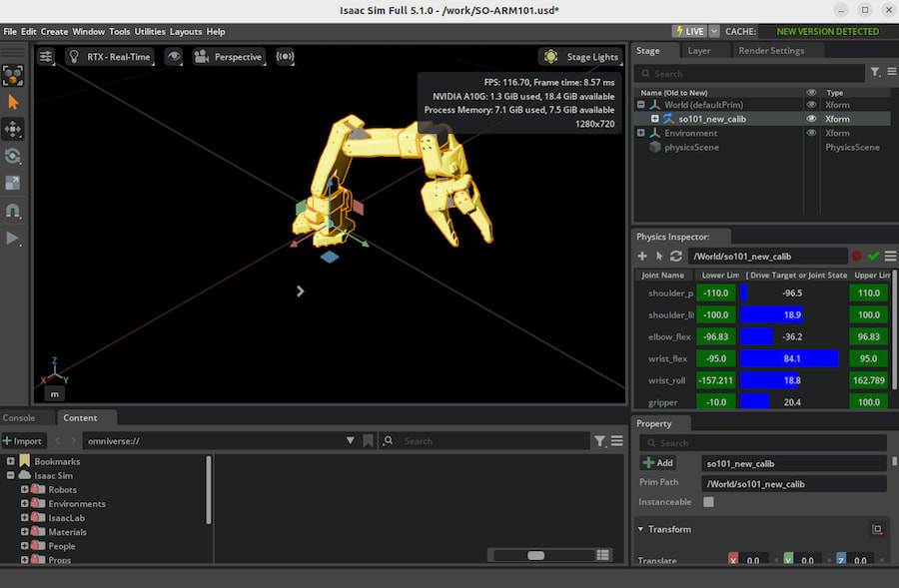This screenshot has width=899, height=588.
Task: Open the Layouts menu
Action: 186,32
